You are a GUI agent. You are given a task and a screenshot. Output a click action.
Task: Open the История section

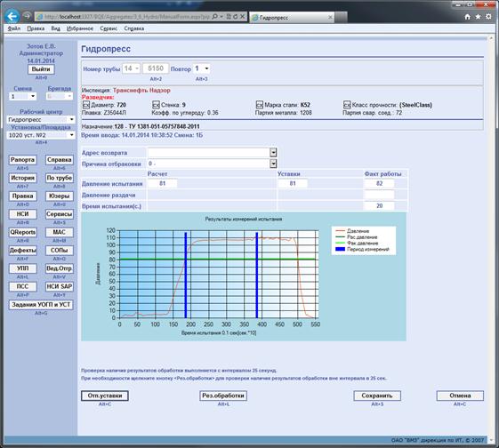coord(22,178)
